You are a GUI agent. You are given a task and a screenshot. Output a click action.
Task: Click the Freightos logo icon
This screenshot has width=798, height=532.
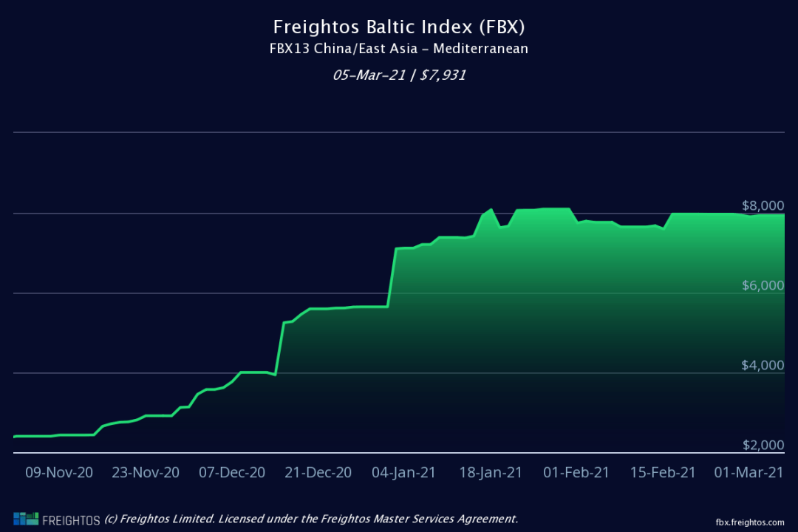click(x=26, y=519)
